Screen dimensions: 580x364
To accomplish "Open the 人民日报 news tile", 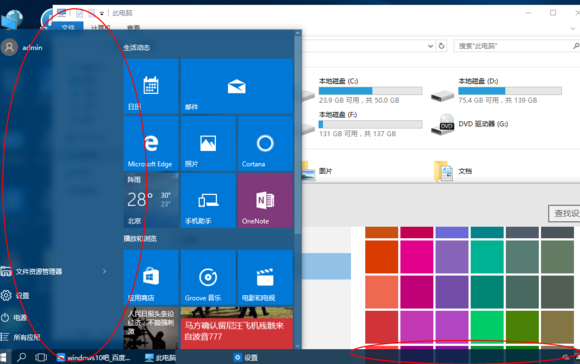I will [x=151, y=328].
